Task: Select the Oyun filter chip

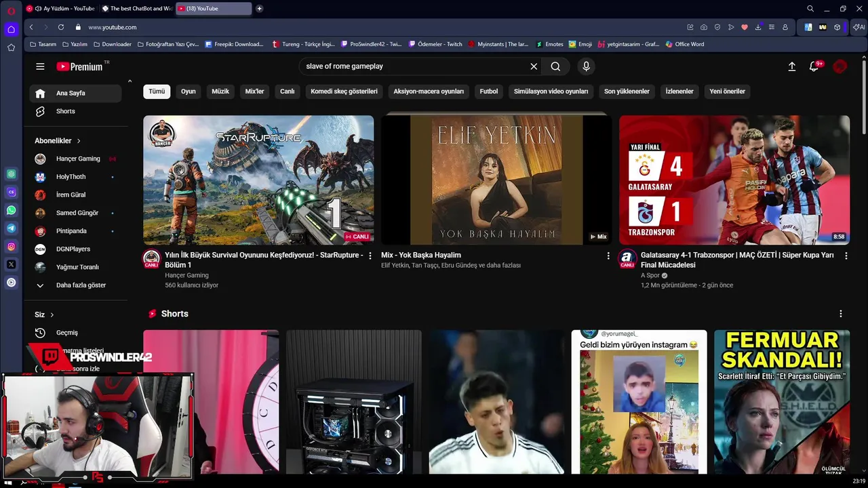Action: click(189, 91)
